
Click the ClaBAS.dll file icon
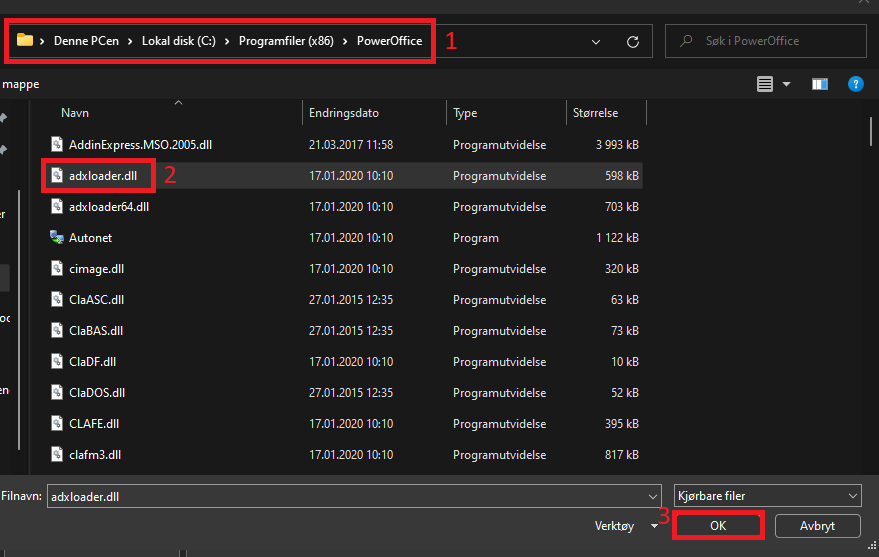(57, 331)
